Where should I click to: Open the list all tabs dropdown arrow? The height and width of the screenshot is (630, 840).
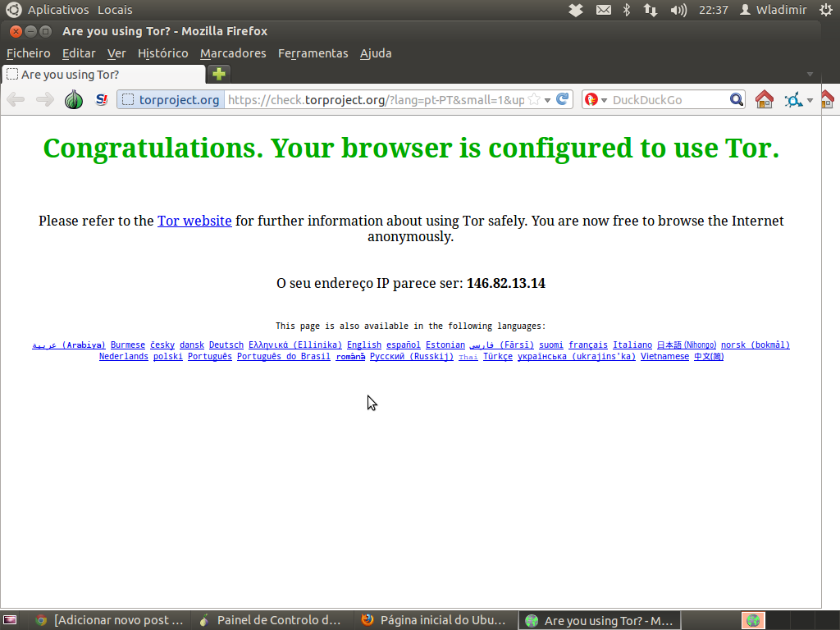pos(810,74)
